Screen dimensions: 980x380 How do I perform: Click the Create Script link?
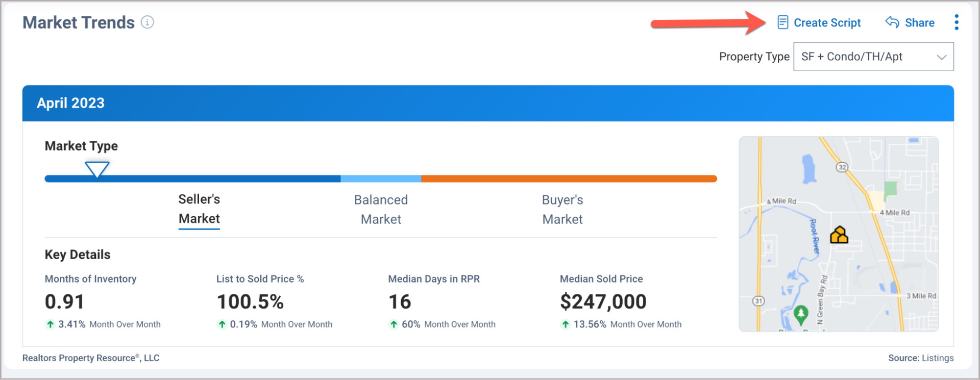tap(827, 23)
